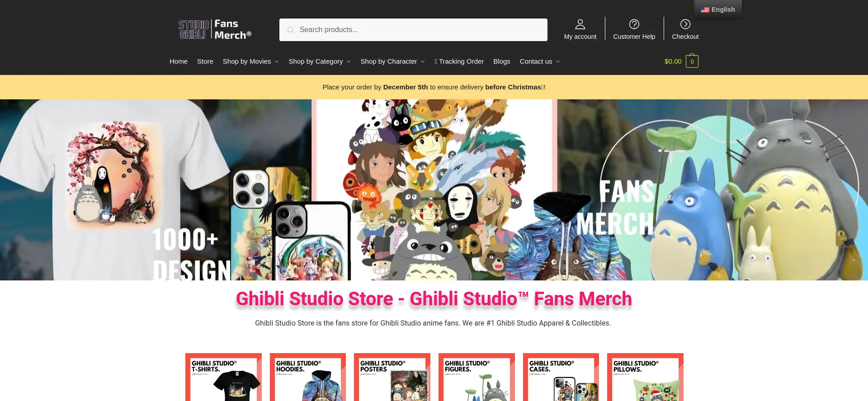Screen dimensions: 868x401
Task: Open the Ghibli Studio Pillows category card
Action: click(645, 377)
